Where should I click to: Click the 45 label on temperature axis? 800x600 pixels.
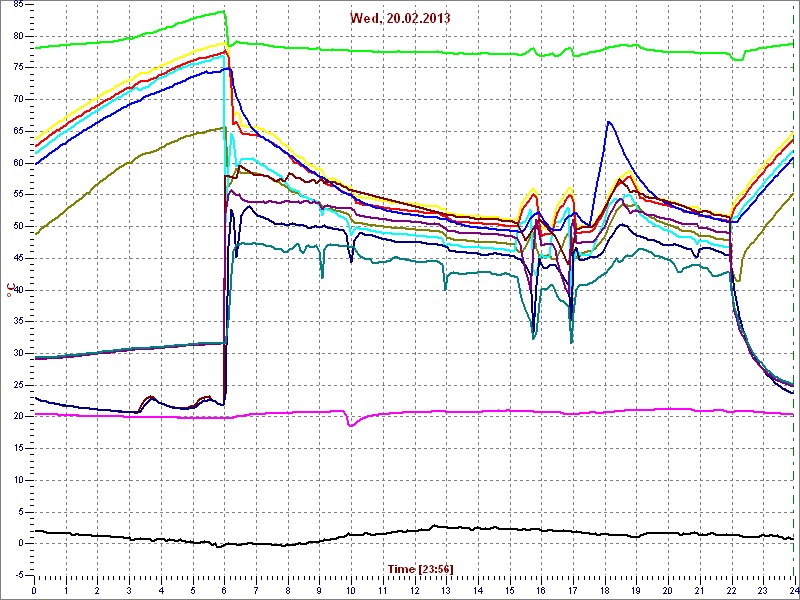tap(18, 258)
